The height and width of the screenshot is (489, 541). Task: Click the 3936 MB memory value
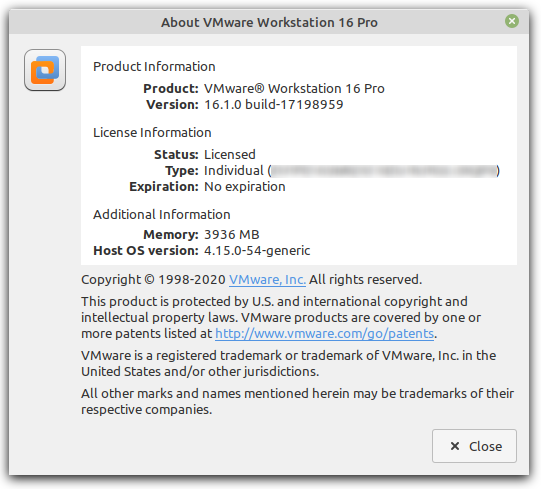coord(232,235)
